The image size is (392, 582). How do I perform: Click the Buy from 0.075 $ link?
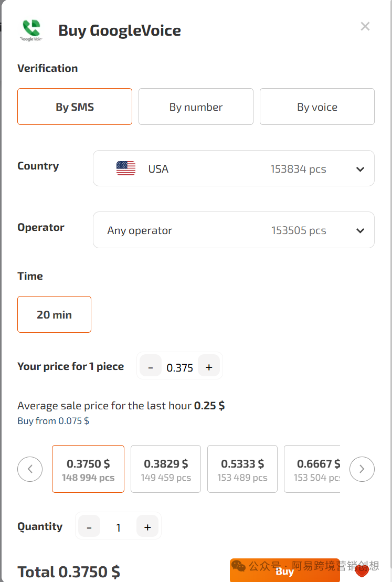(53, 421)
